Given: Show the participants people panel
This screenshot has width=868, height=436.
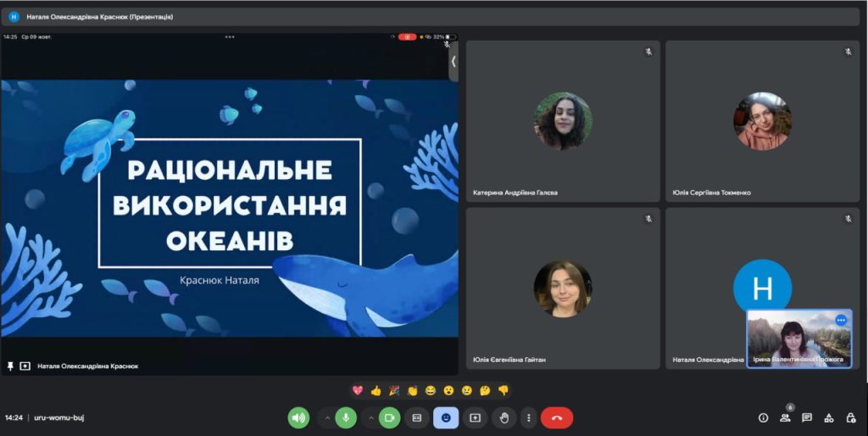Looking at the screenshot, I should [x=785, y=417].
